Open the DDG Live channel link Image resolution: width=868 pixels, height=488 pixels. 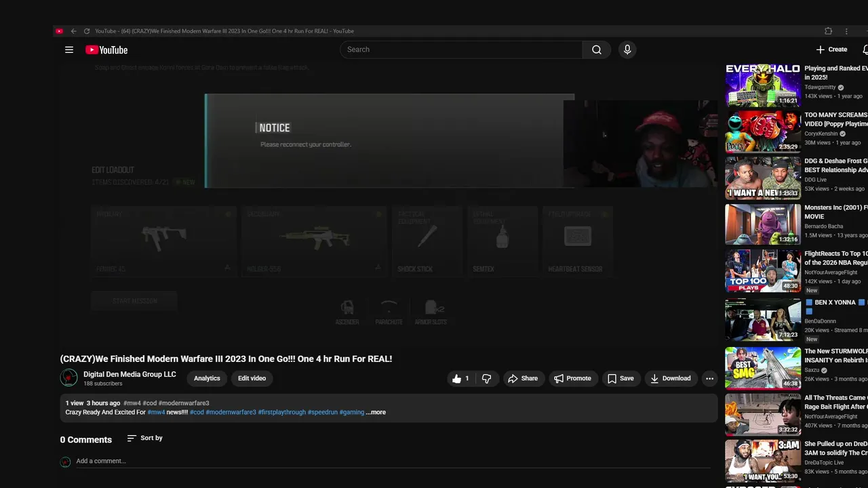[x=815, y=180]
